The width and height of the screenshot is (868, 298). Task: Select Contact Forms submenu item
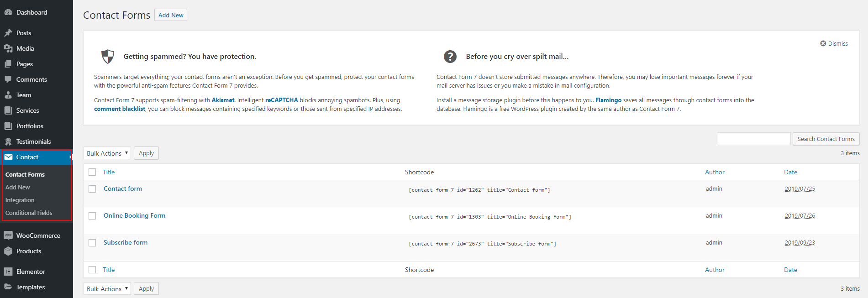(25, 175)
